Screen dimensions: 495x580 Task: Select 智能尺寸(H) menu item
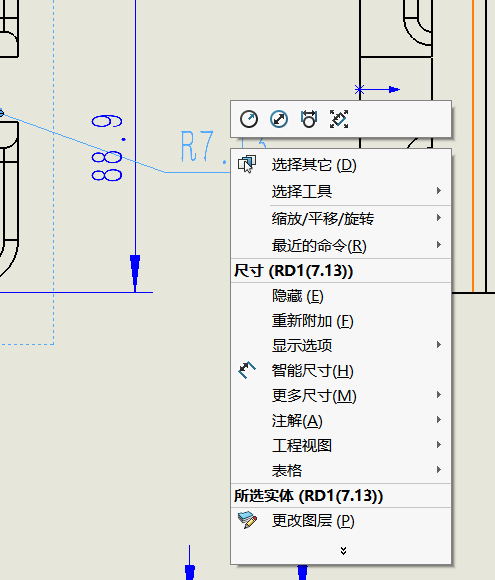tap(341, 370)
